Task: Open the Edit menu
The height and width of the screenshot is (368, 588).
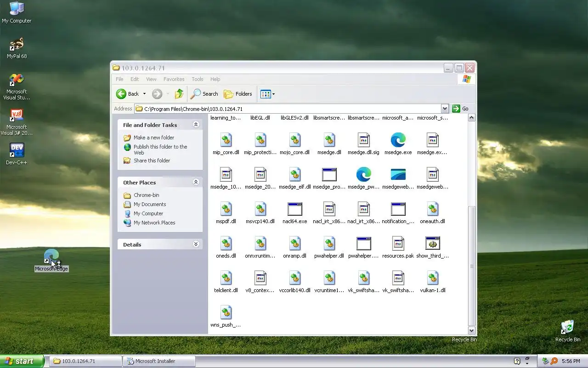Action: click(135, 79)
